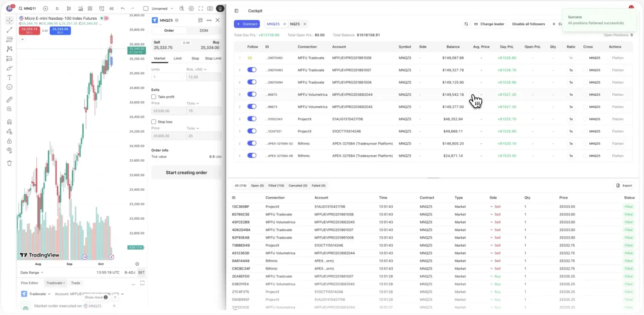The width and height of the screenshot is (644, 315).
Task: Take a chart snapshot with the camera icon
Action: point(210,8)
